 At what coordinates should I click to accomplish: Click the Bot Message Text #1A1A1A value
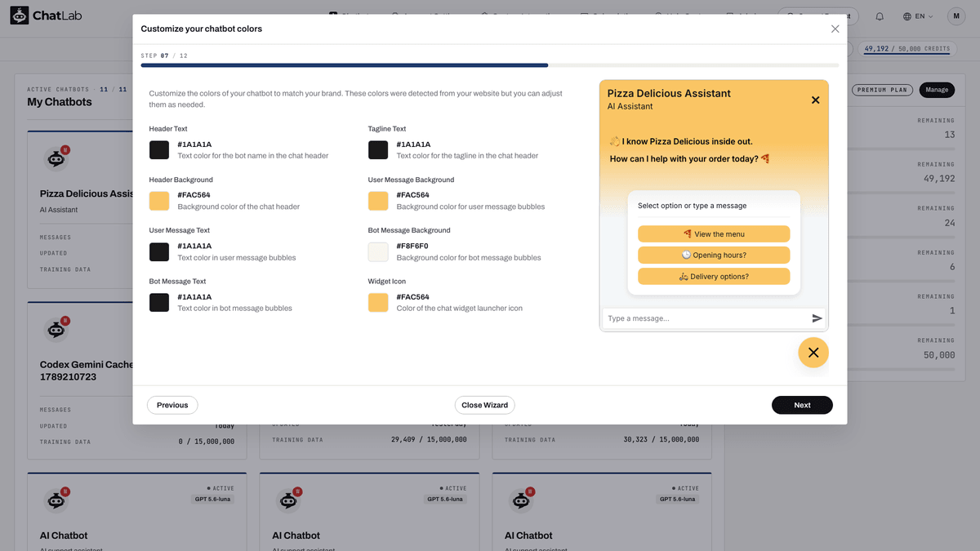coord(194,297)
